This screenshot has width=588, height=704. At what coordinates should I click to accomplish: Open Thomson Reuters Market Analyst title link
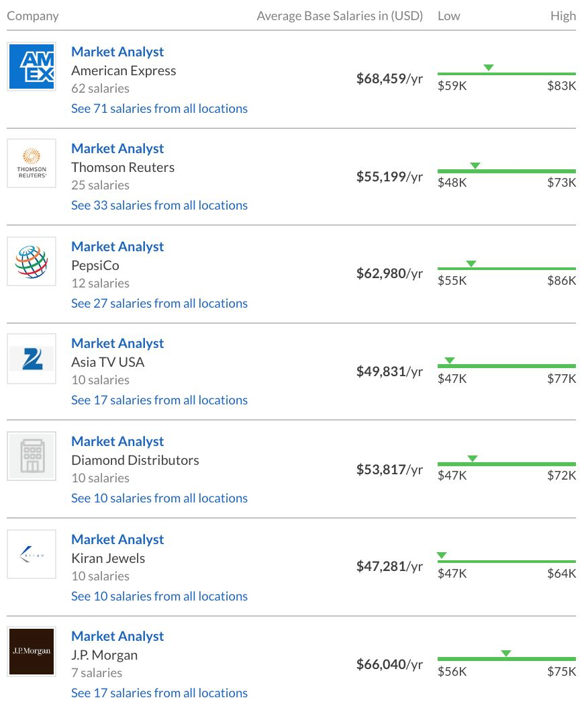pos(117,148)
